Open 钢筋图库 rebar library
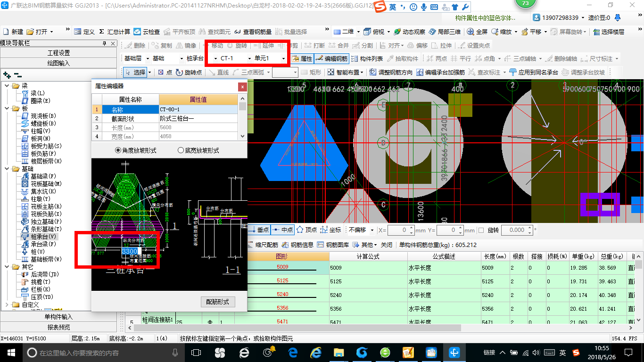The height and width of the screenshot is (362, 644). tap(333, 245)
